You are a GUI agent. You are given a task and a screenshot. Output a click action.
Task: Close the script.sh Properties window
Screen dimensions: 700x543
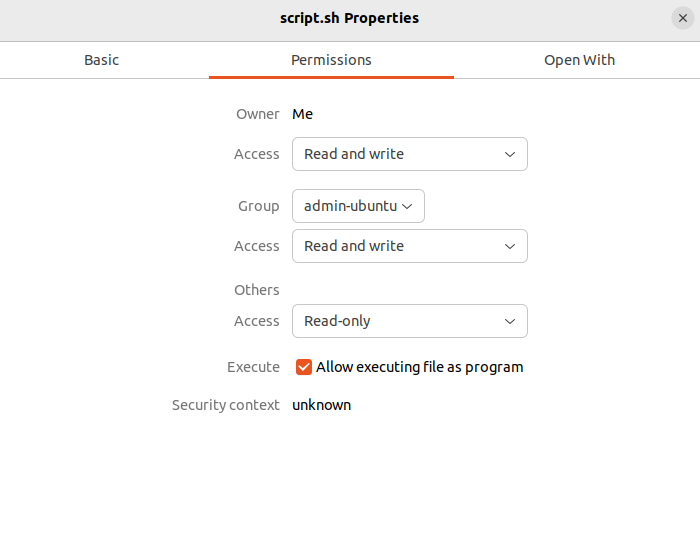click(682, 18)
